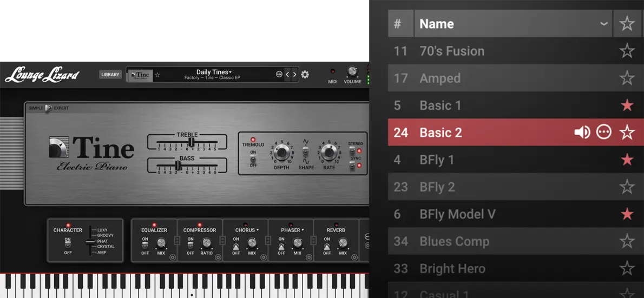Unstar the BFly 1 preset
This screenshot has width=644, height=298.
pos(627,160)
